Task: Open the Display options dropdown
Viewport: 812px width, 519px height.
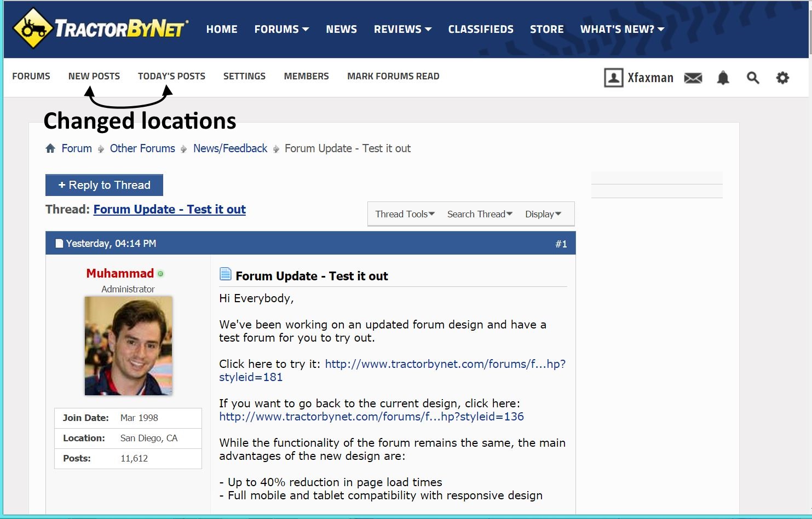Action: (x=543, y=214)
